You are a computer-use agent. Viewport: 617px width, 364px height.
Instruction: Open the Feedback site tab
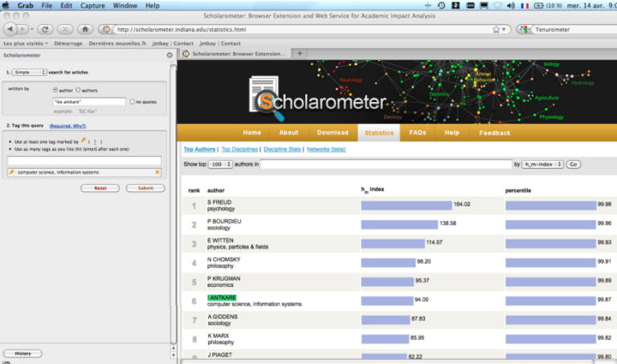click(x=495, y=133)
